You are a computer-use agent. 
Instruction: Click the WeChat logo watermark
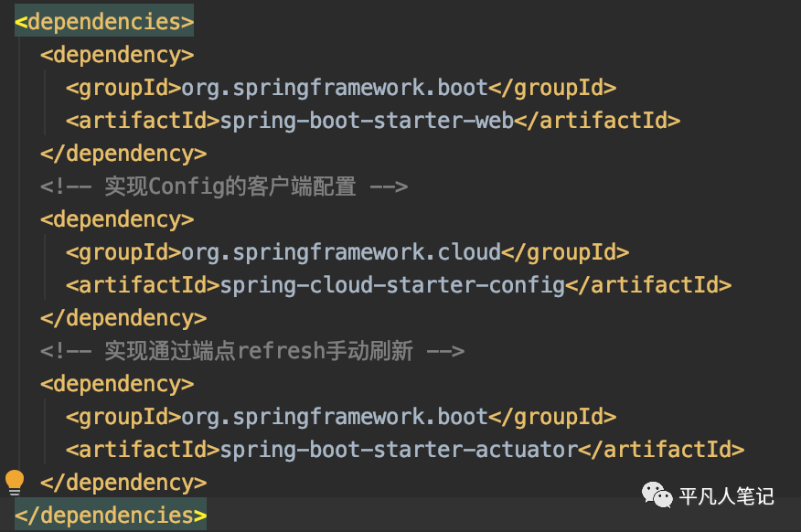pos(657,496)
